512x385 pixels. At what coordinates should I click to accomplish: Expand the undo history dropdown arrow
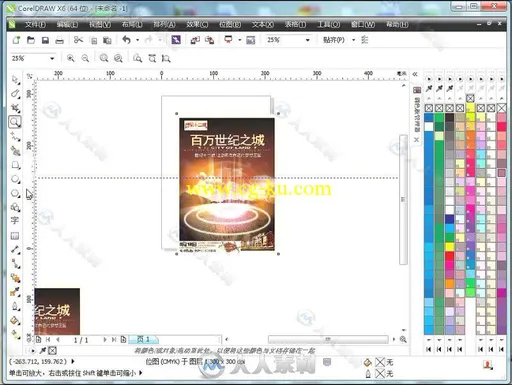tap(138, 40)
